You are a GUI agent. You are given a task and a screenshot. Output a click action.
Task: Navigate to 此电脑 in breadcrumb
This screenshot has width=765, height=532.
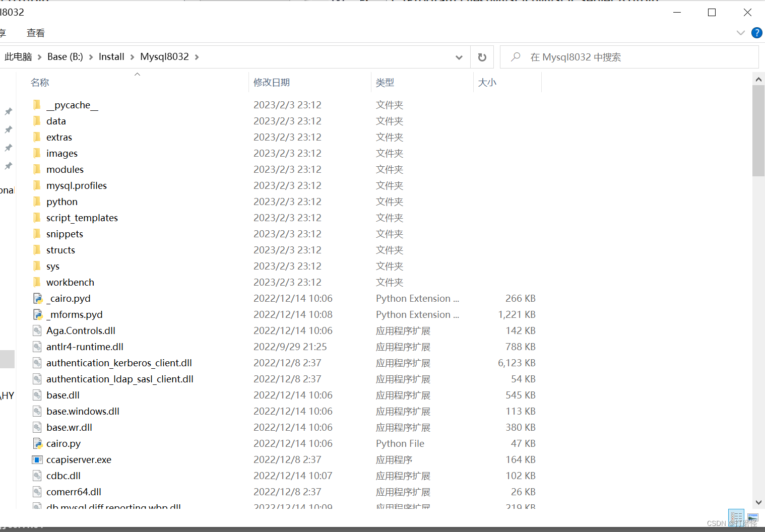pyautogui.click(x=18, y=57)
